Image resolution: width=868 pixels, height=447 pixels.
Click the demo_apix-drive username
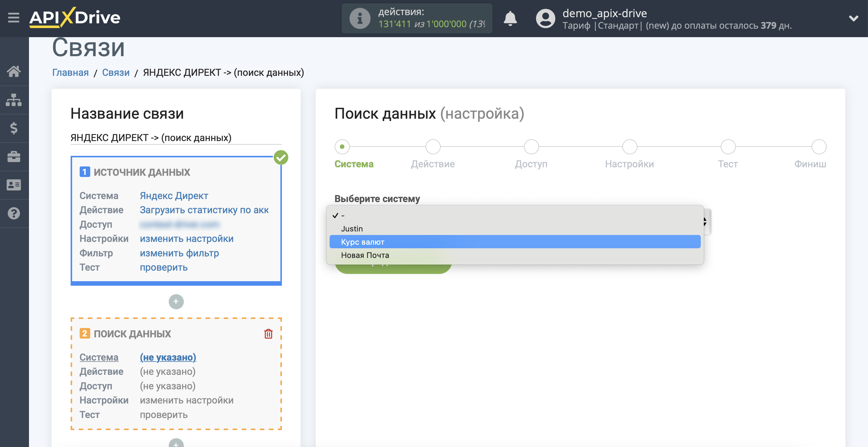click(605, 13)
